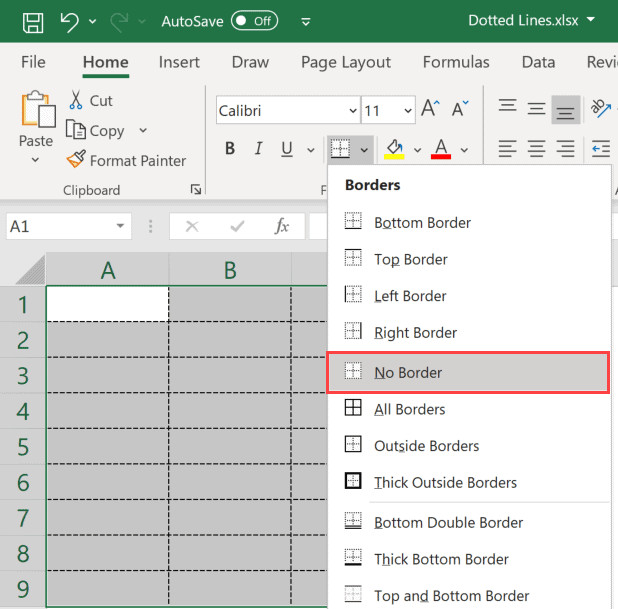618x609 pixels.
Task: Switch to the Page Layout tab
Action: click(345, 62)
